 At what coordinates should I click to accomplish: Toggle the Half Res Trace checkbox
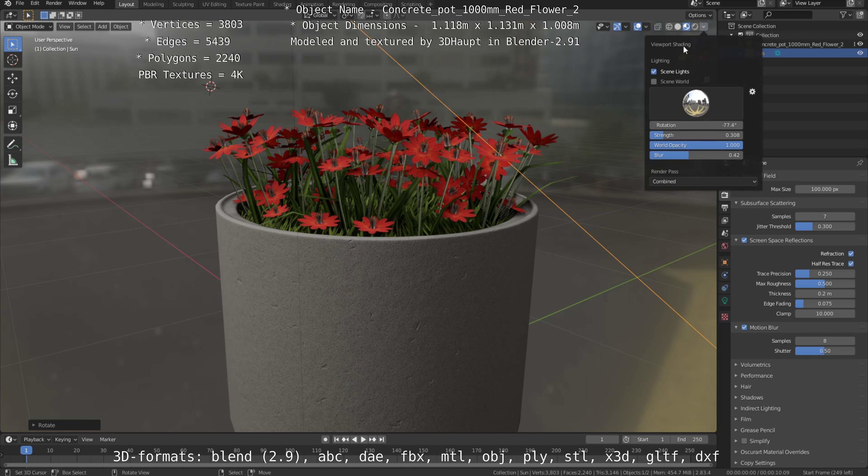[x=851, y=264]
